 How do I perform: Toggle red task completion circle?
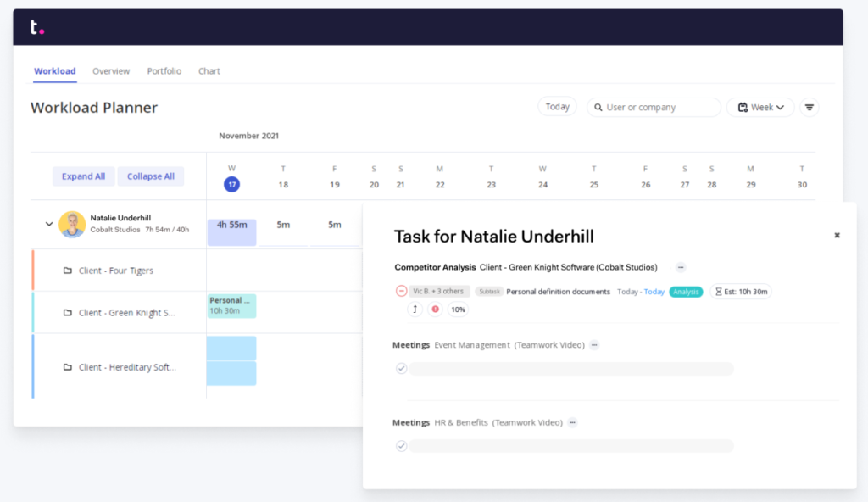tap(401, 292)
